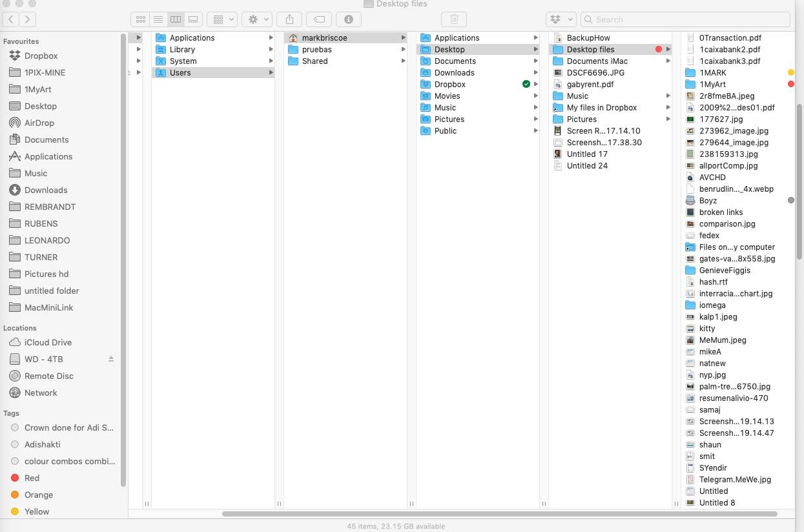Expand My files in Dropbox arrow
Viewport: 804px width, 532px height.
(x=668, y=108)
